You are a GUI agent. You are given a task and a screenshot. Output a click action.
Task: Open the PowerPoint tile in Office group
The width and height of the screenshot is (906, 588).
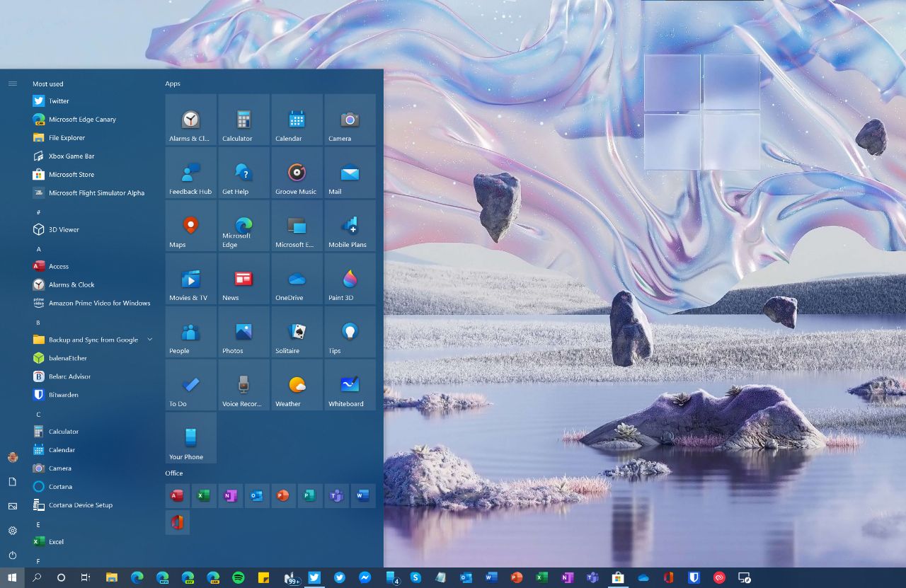[283, 496]
